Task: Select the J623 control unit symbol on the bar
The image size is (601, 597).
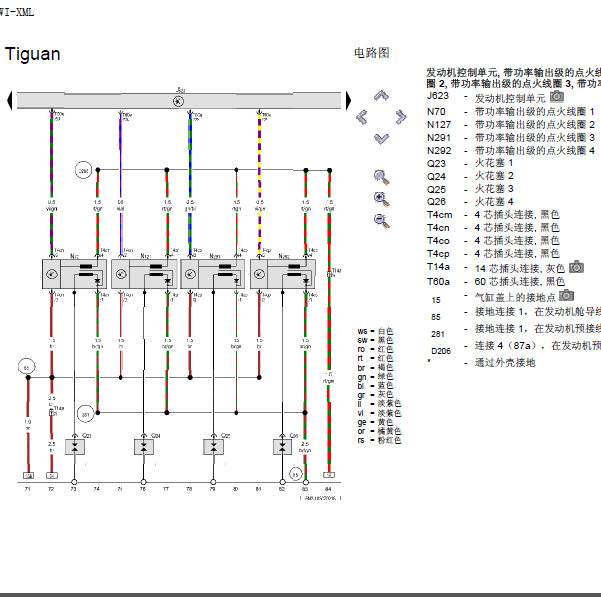Action: coord(178,102)
